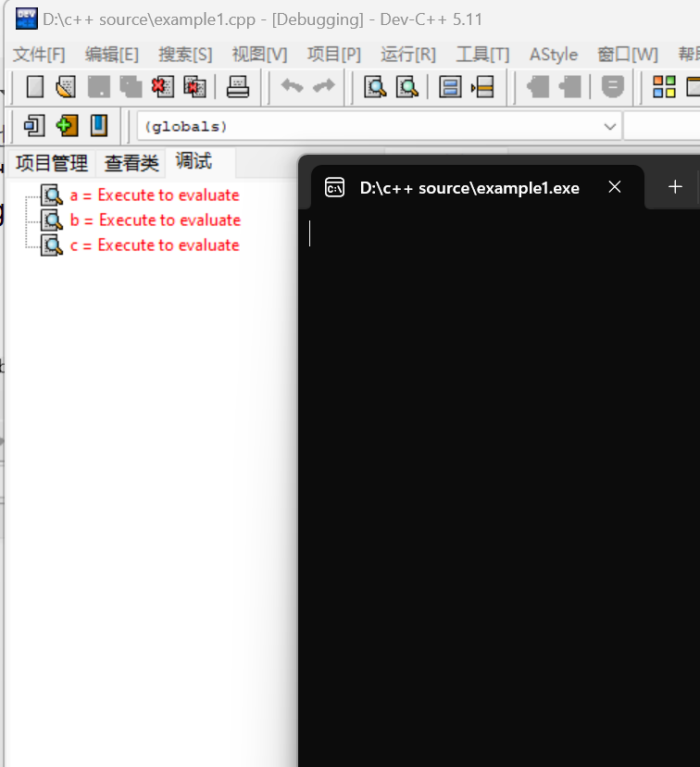Image resolution: width=700 pixels, height=767 pixels.
Task: Click the New file toolbar icon
Action: tap(35, 87)
